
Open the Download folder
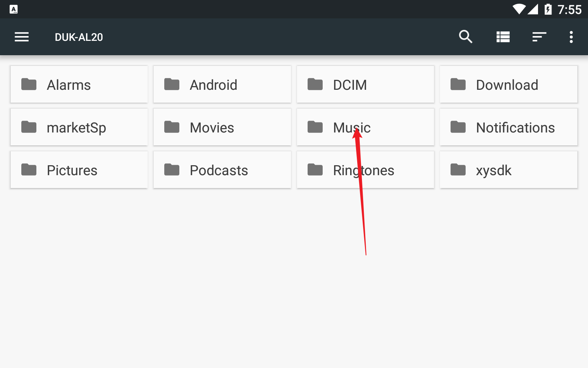[x=508, y=85]
